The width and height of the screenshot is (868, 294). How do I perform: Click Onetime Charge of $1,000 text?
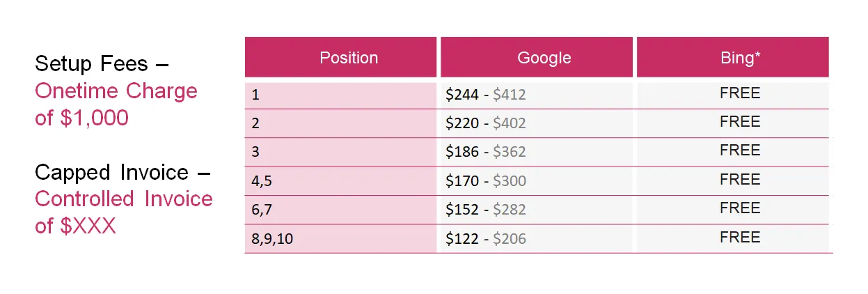116,105
